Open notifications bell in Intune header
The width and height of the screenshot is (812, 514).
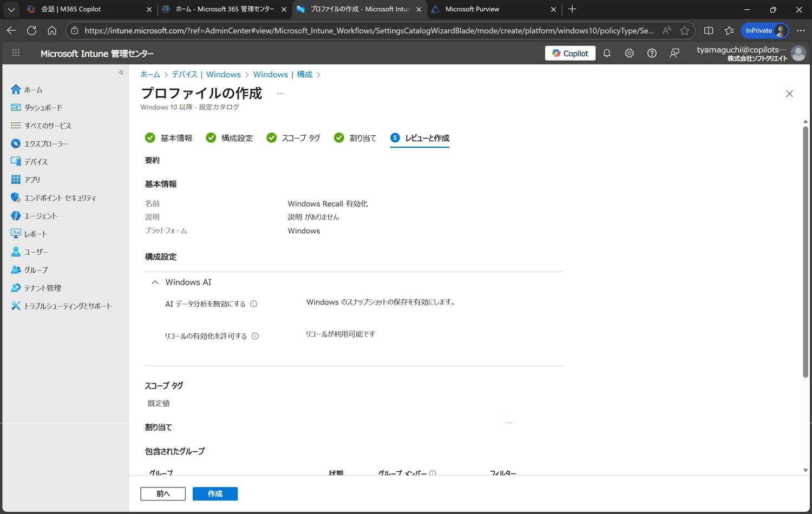pyautogui.click(x=607, y=53)
